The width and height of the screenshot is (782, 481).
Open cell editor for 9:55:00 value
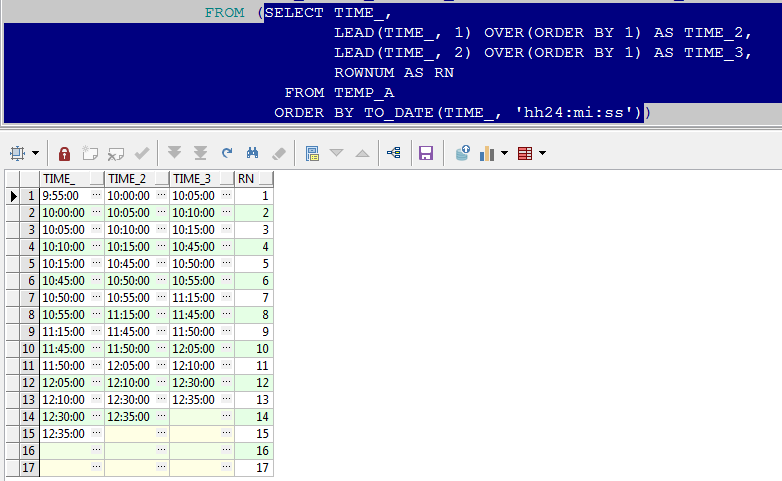(x=96, y=196)
